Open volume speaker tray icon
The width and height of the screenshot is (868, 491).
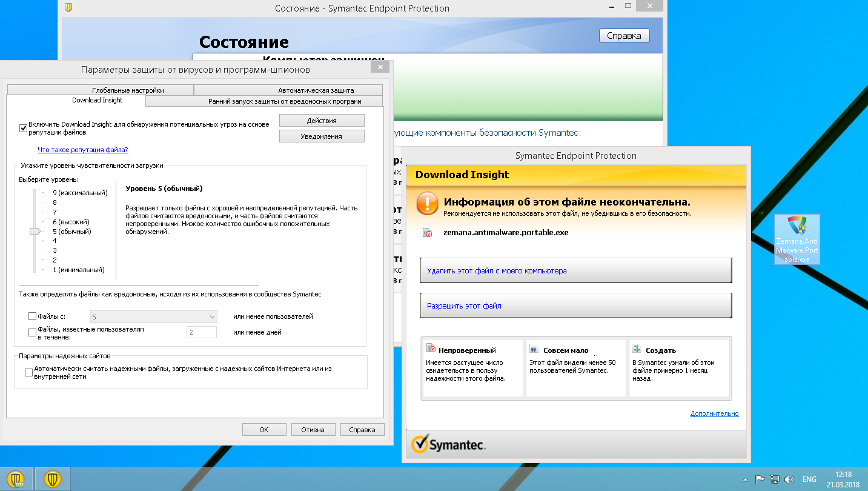coord(788,479)
